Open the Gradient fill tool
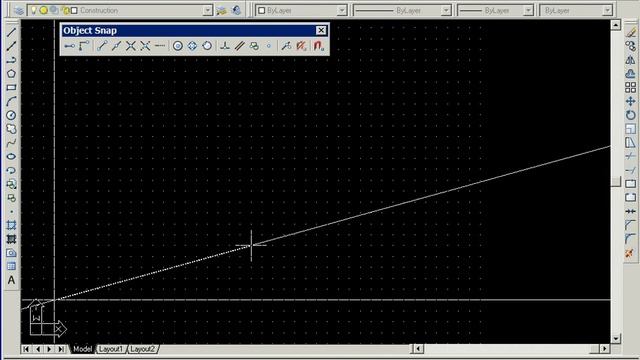The image size is (640, 360). tap(11, 239)
